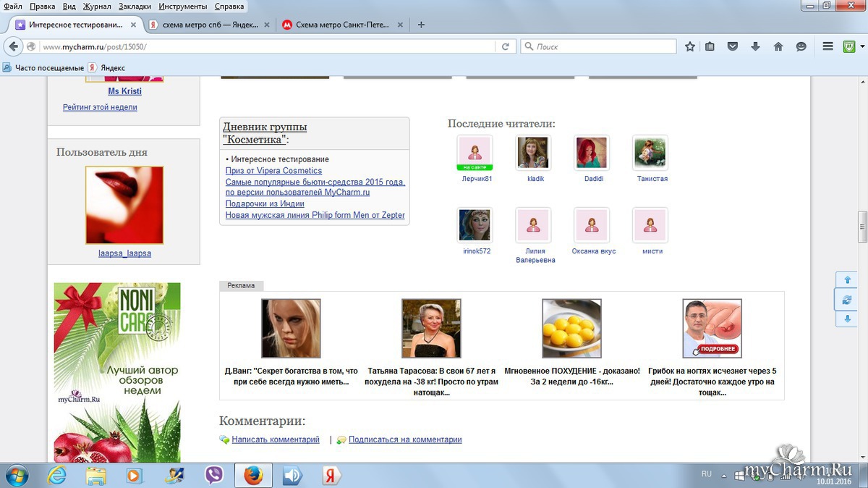
Task: Open Dadidi's reader avatar
Action: point(592,153)
